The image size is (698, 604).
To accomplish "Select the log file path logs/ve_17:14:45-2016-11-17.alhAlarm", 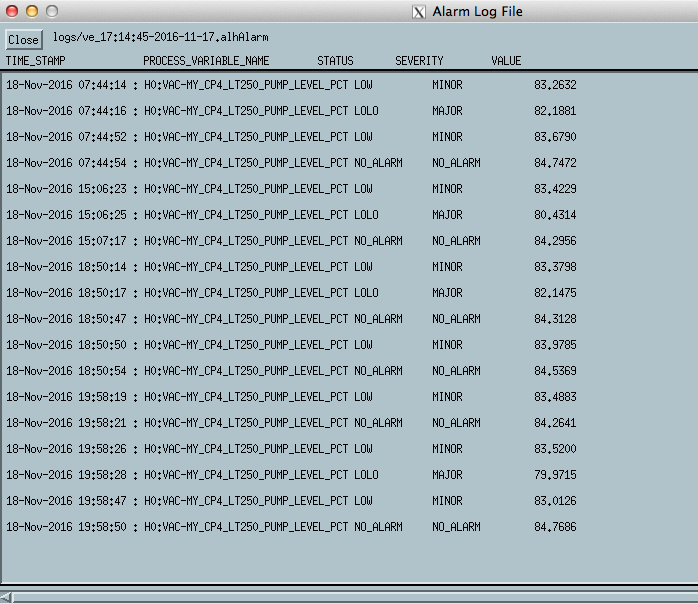I will click(x=161, y=37).
